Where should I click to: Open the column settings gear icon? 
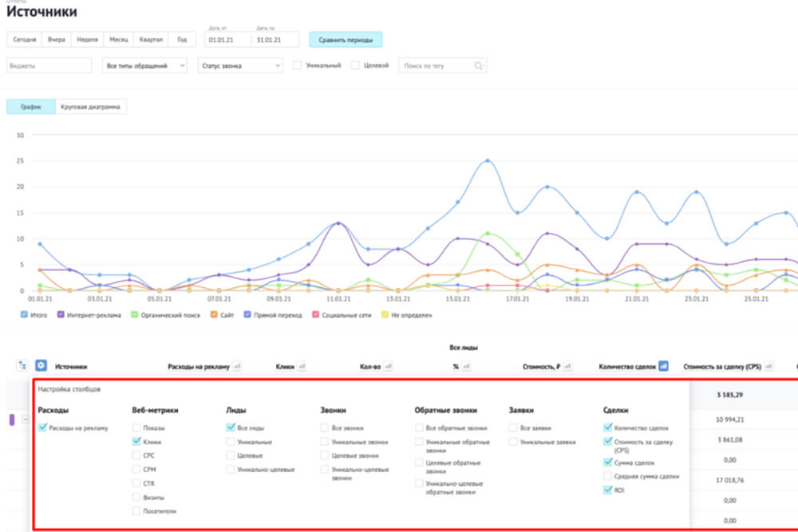click(x=41, y=365)
